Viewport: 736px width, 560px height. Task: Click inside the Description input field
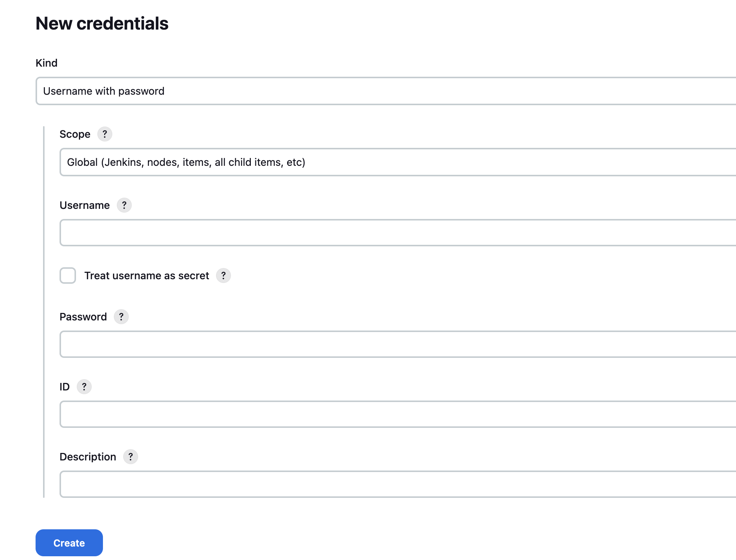tap(398, 484)
